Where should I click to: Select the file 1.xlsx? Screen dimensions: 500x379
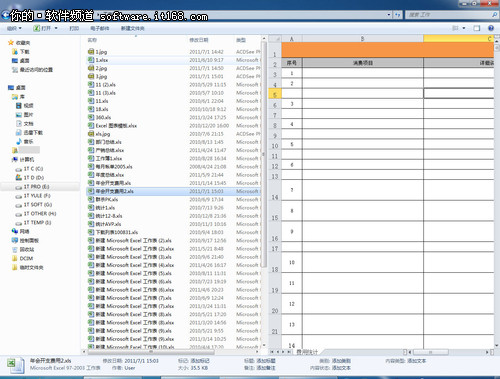(98, 60)
